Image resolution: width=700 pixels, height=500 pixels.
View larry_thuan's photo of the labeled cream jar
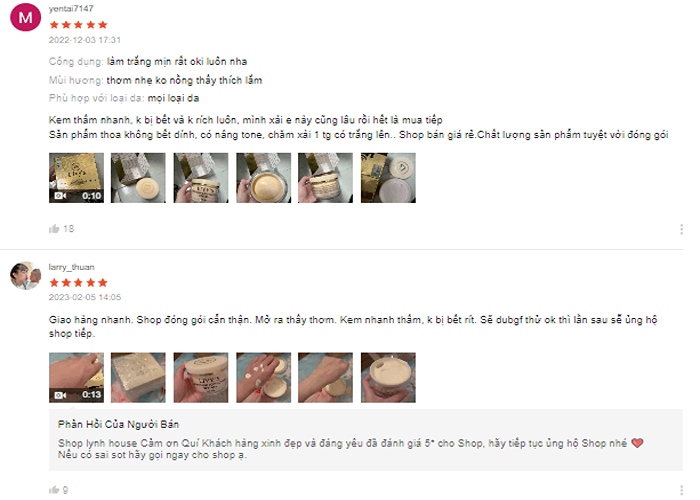[x=201, y=377]
